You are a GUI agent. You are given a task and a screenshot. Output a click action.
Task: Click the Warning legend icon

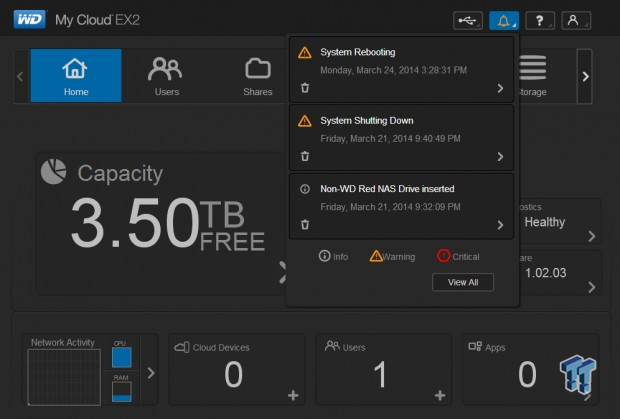coord(376,256)
